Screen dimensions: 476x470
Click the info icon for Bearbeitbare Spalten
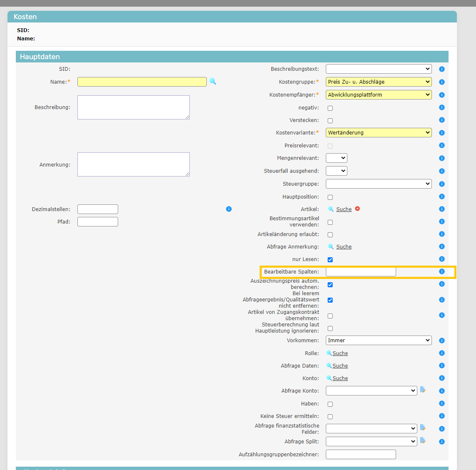442,271
